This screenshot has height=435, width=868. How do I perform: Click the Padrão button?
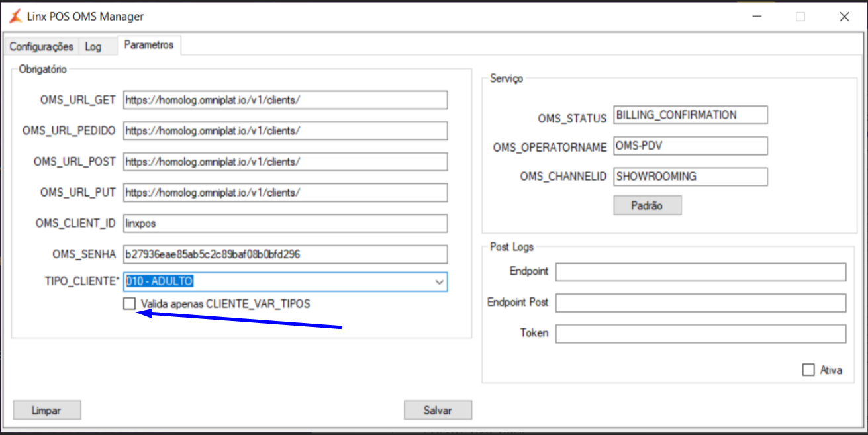pyautogui.click(x=647, y=205)
